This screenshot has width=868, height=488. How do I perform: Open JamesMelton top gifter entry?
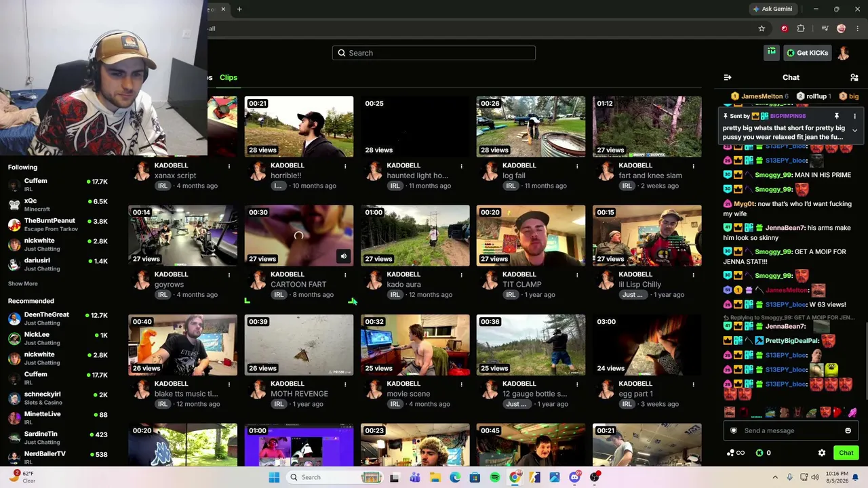click(x=760, y=96)
